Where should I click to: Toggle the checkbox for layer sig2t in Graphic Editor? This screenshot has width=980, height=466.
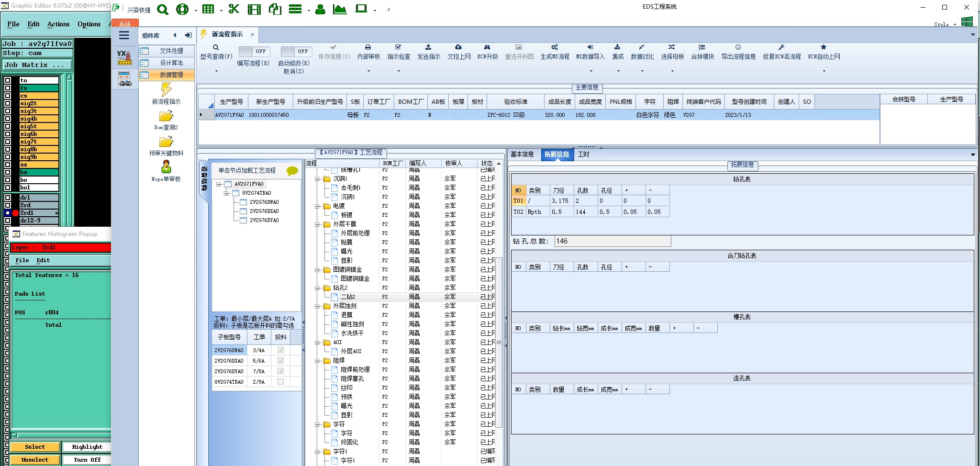[8, 103]
